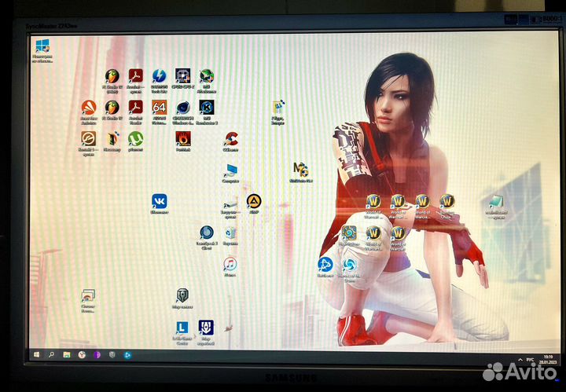This screenshot has width=566, height=392.
Task: Open the World of Warcraft icon right of Hearthstone
Action: [373, 233]
